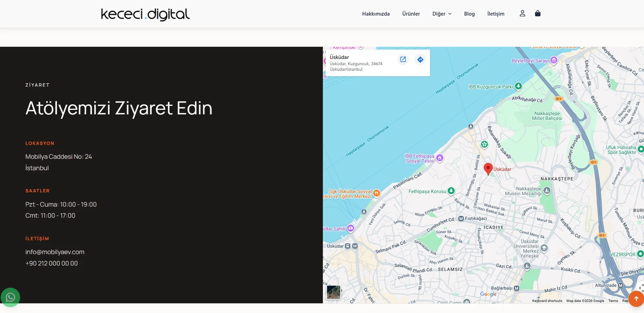Open the map Terms link
644x313 pixels.
click(x=613, y=301)
